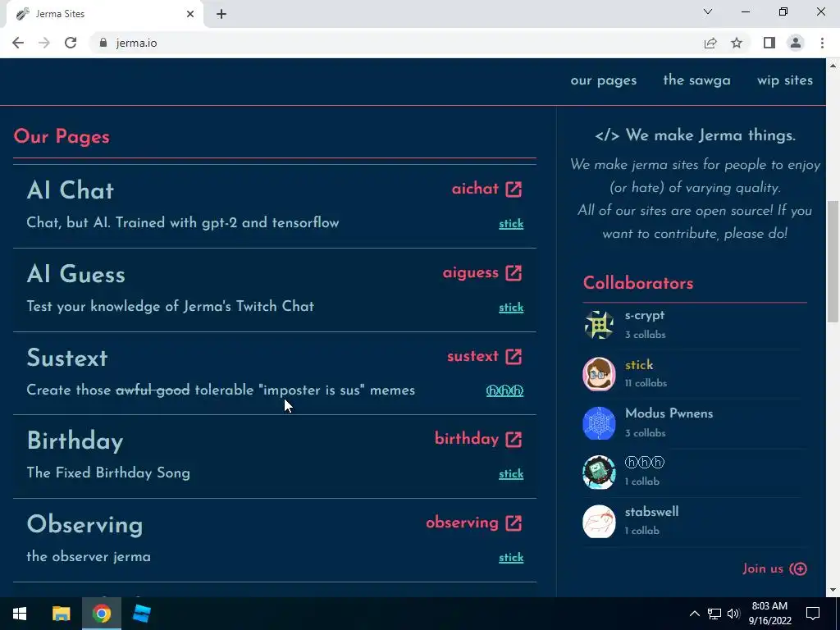Reload the jerma.io page

pos(71,43)
